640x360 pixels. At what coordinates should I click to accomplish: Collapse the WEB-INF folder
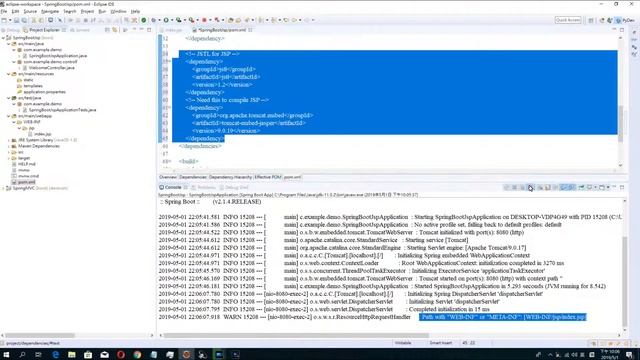coord(14,122)
